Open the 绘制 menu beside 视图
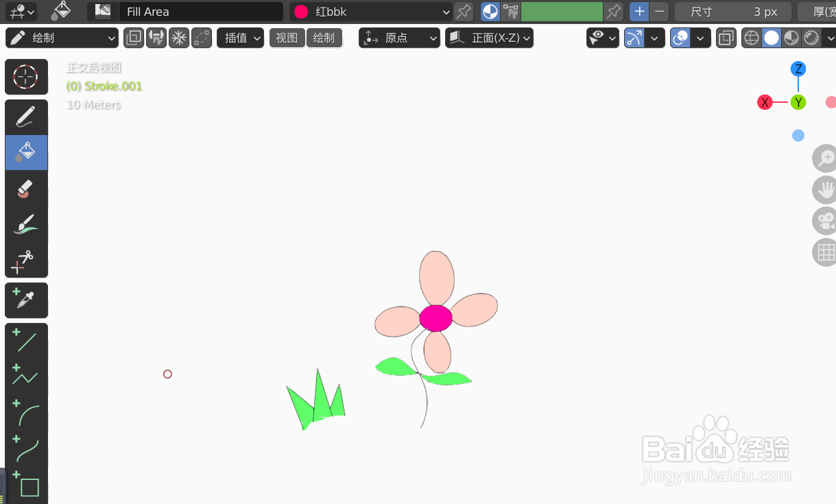This screenshot has height=504, width=836. coord(324,38)
